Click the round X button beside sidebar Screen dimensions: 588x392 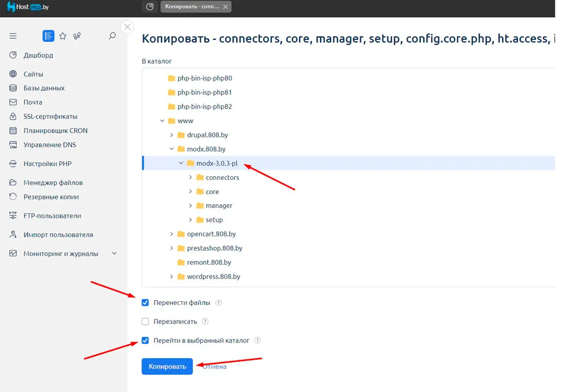(127, 27)
